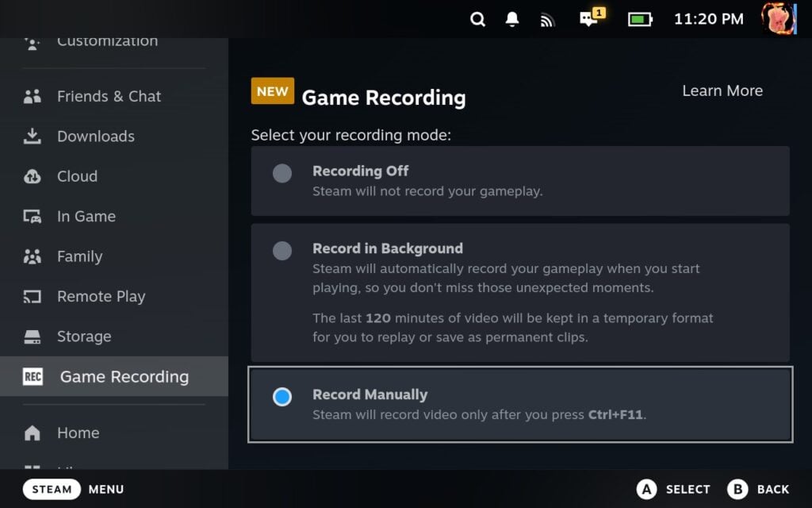Select the Cloud icon in sidebar
The width and height of the screenshot is (812, 508).
pos(32,176)
